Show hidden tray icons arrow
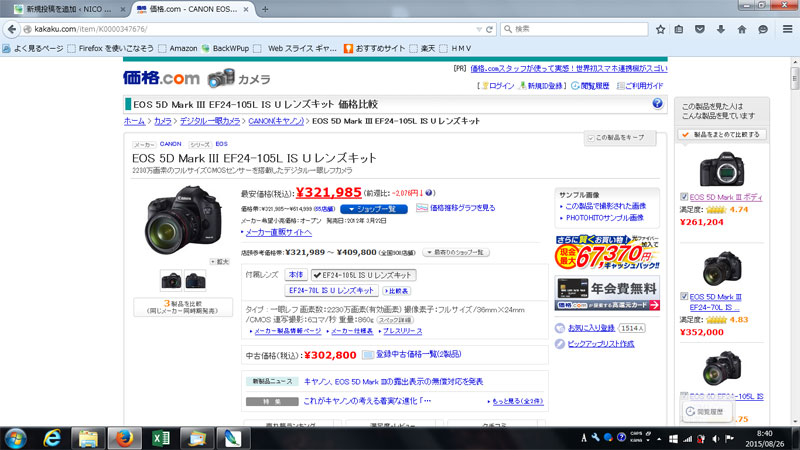Screen dimensions: 800x450 point(659,439)
